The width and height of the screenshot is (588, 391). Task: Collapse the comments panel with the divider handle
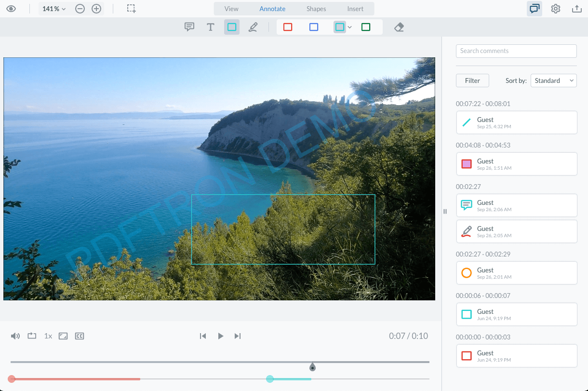point(445,211)
